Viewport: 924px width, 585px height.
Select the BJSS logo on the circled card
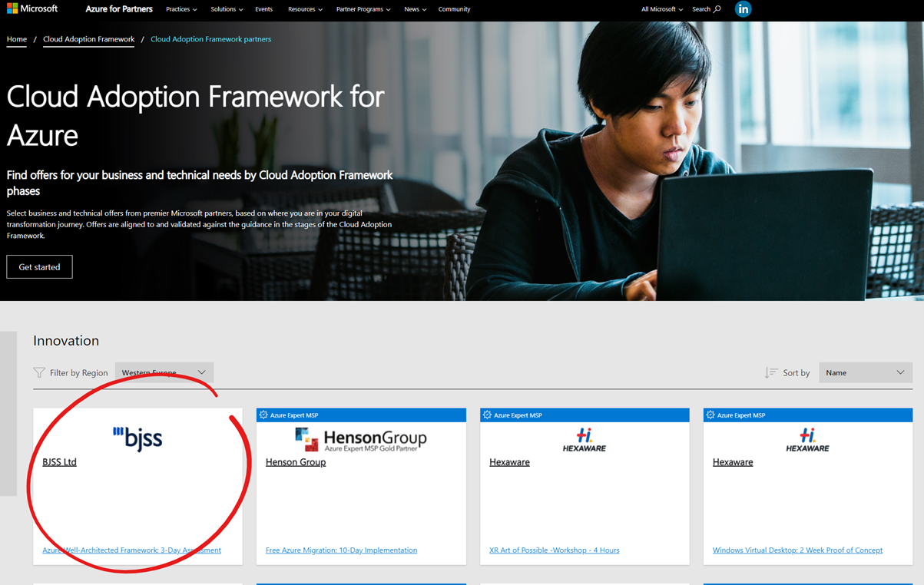(x=139, y=438)
